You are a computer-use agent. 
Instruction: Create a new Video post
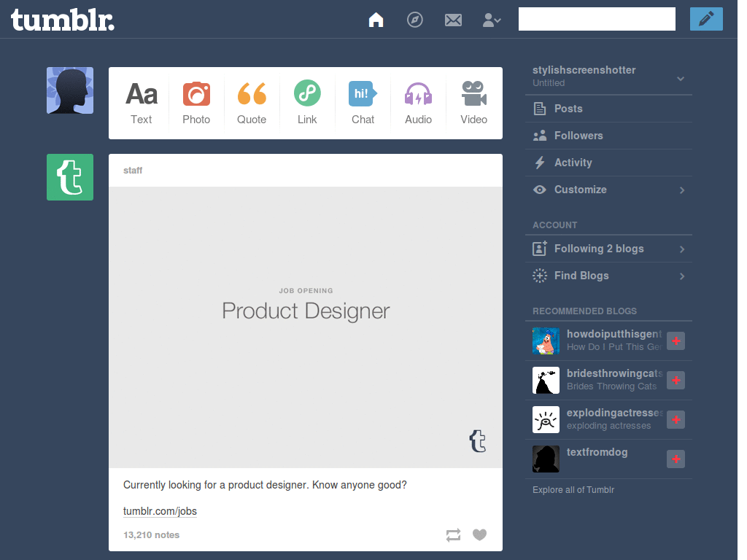(x=473, y=104)
